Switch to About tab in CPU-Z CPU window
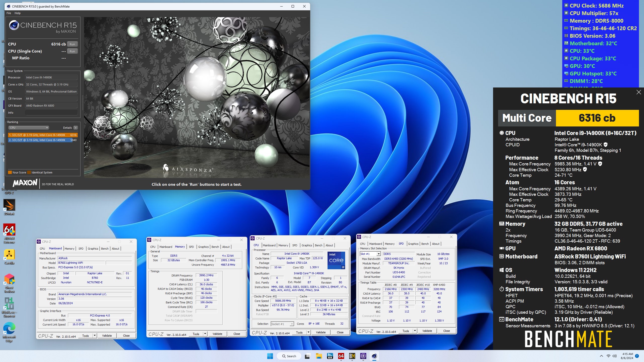The width and height of the screenshot is (644, 362). click(x=329, y=245)
